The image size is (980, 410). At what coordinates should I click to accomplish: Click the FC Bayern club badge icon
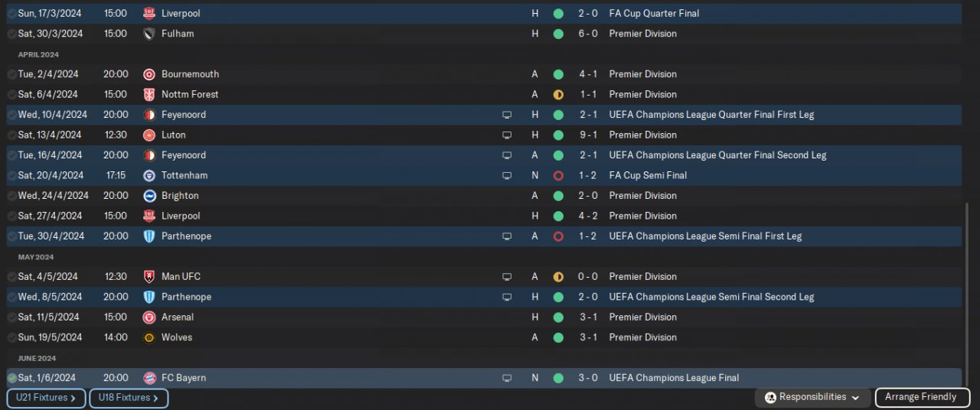coord(149,378)
